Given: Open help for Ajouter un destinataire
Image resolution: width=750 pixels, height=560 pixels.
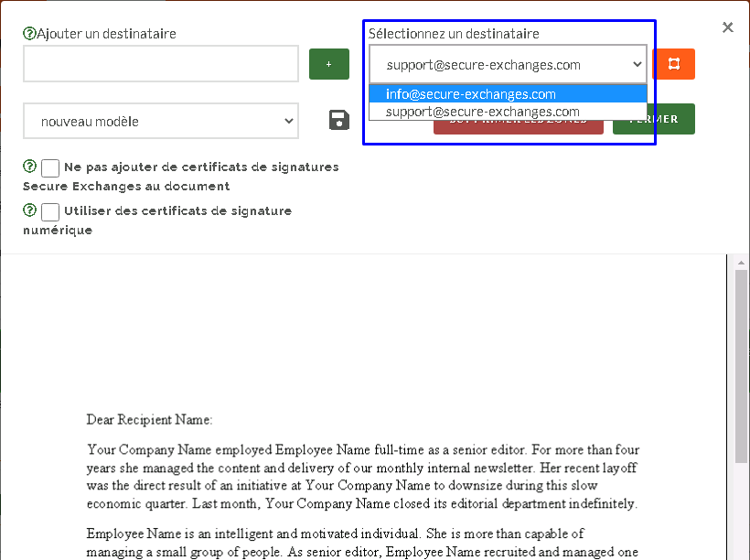Looking at the screenshot, I should [x=29, y=34].
